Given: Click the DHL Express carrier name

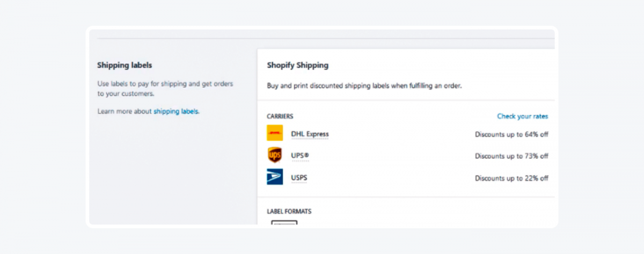Looking at the screenshot, I should pyautogui.click(x=310, y=134).
